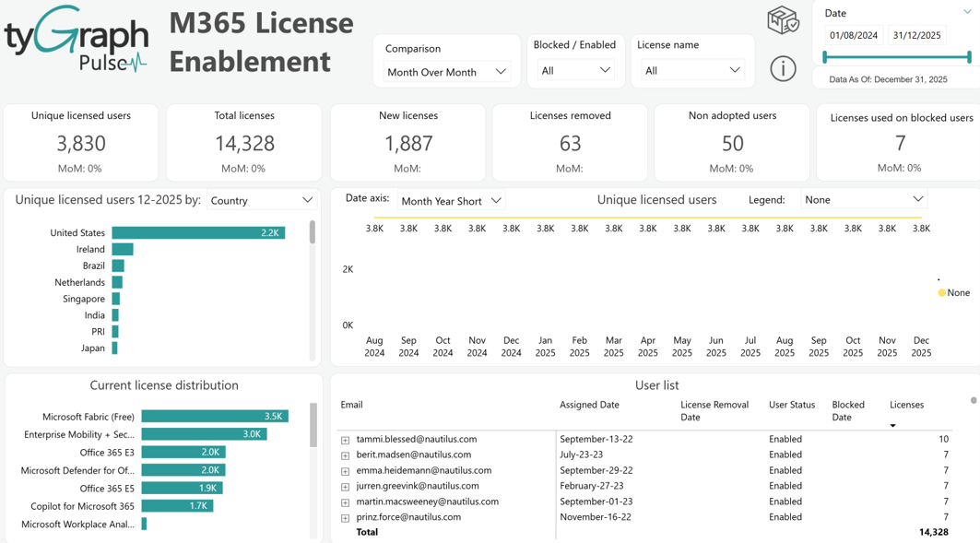
Task: Click the date slider left handle
Action: (825, 57)
